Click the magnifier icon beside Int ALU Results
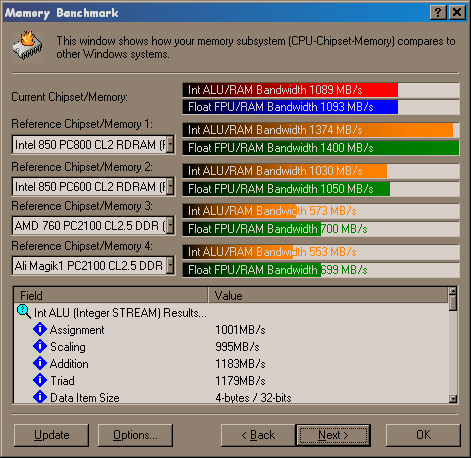 [x=24, y=312]
